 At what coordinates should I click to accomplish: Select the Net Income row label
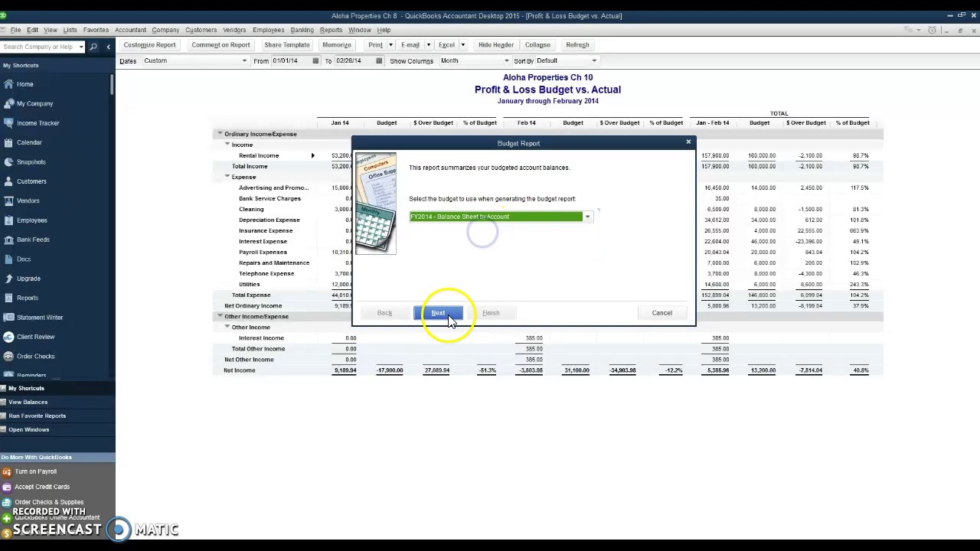pyautogui.click(x=240, y=370)
